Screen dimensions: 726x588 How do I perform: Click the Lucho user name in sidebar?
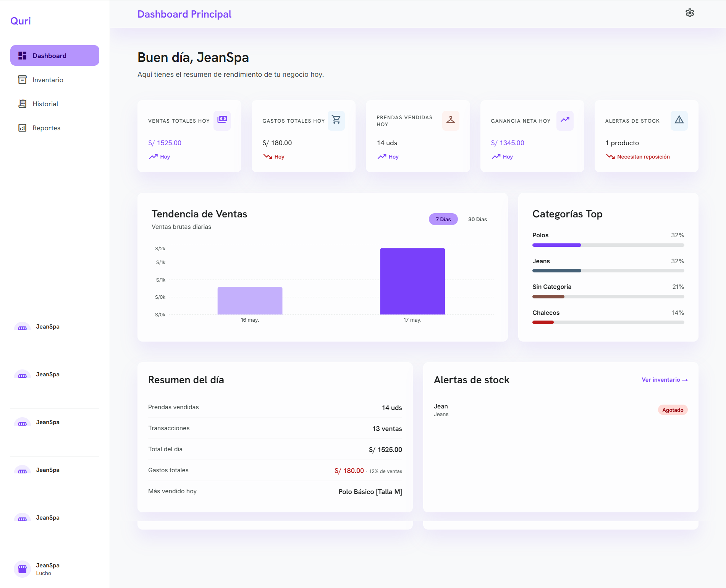click(x=44, y=573)
